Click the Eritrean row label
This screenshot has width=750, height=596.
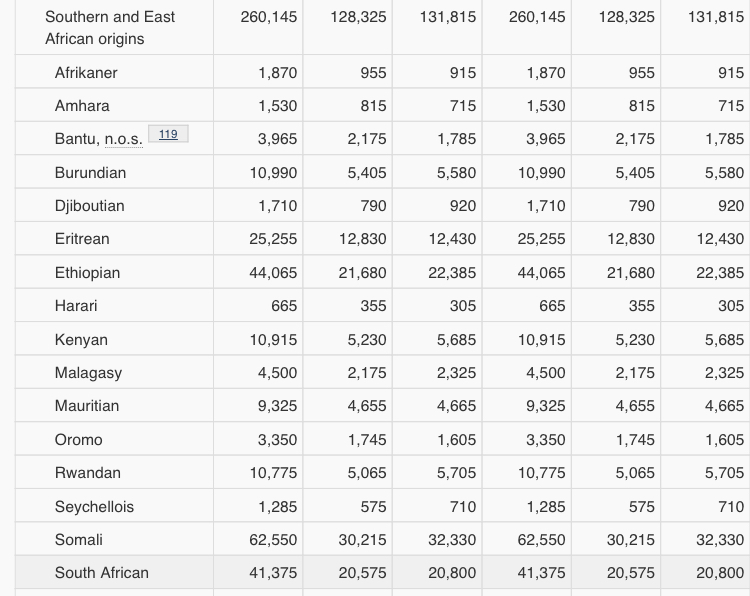pyautogui.click(x=82, y=239)
